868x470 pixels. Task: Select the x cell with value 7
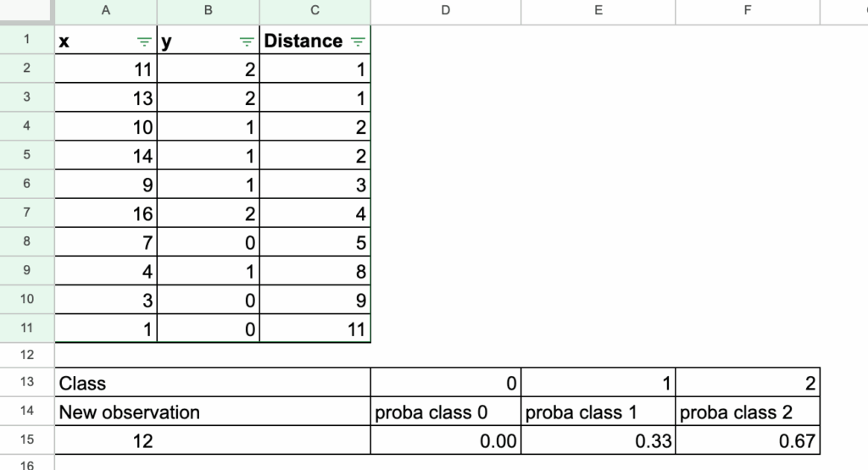[106, 242]
